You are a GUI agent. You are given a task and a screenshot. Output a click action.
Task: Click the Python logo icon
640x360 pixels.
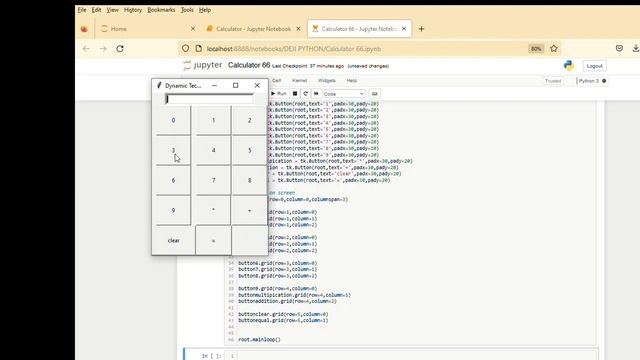pyautogui.click(x=569, y=65)
